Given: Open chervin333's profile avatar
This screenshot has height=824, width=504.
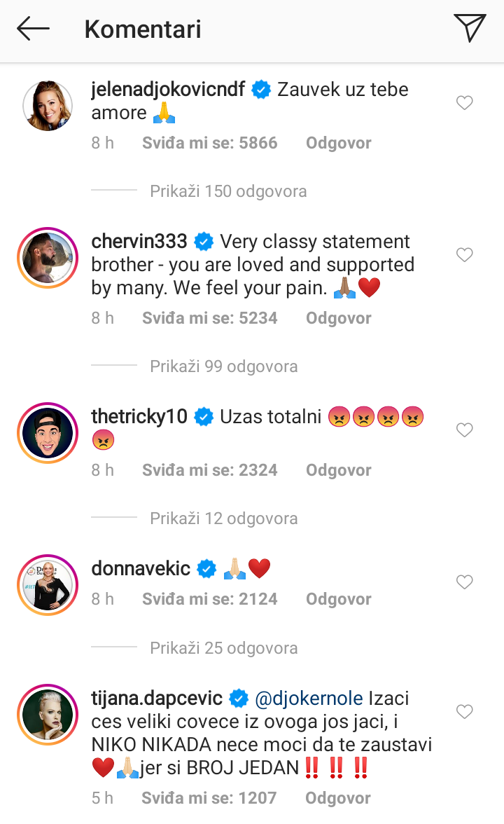Looking at the screenshot, I should coord(48,258).
